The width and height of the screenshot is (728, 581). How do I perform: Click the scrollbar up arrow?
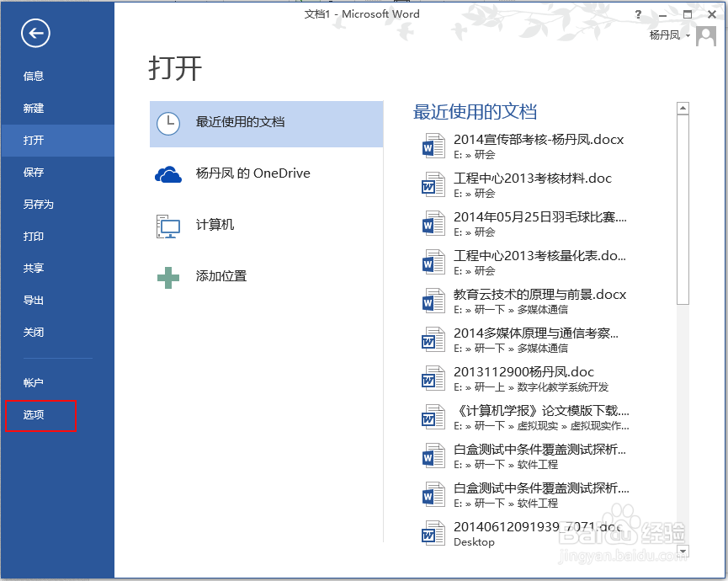(683, 109)
